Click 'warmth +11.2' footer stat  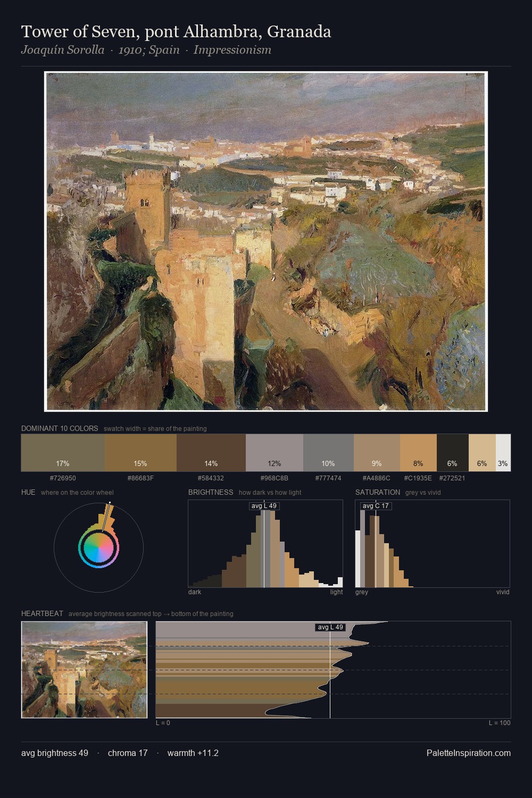tap(193, 753)
